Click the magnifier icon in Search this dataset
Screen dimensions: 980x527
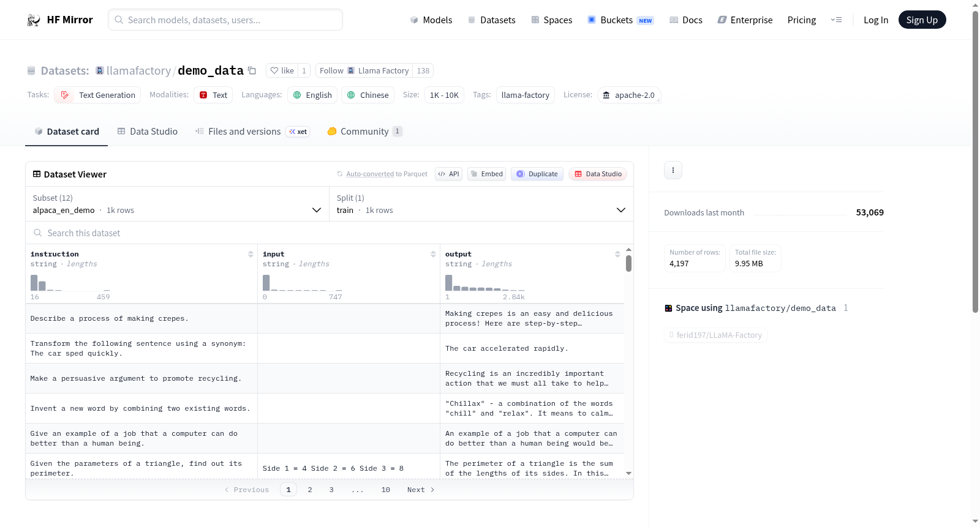[x=38, y=233]
